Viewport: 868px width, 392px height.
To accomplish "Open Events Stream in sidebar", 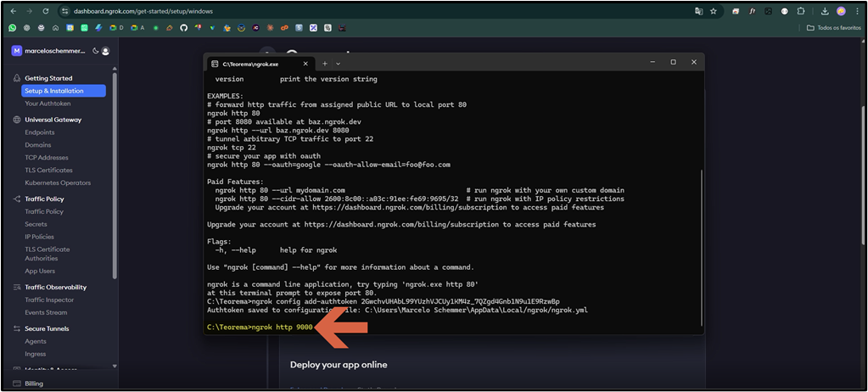I will click(46, 313).
